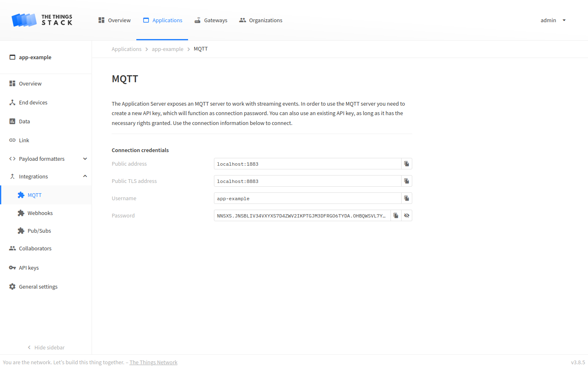The width and height of the screenshot is (588, 370).
Task: Copy the Username field value
Action: click(x=407, y=198)
